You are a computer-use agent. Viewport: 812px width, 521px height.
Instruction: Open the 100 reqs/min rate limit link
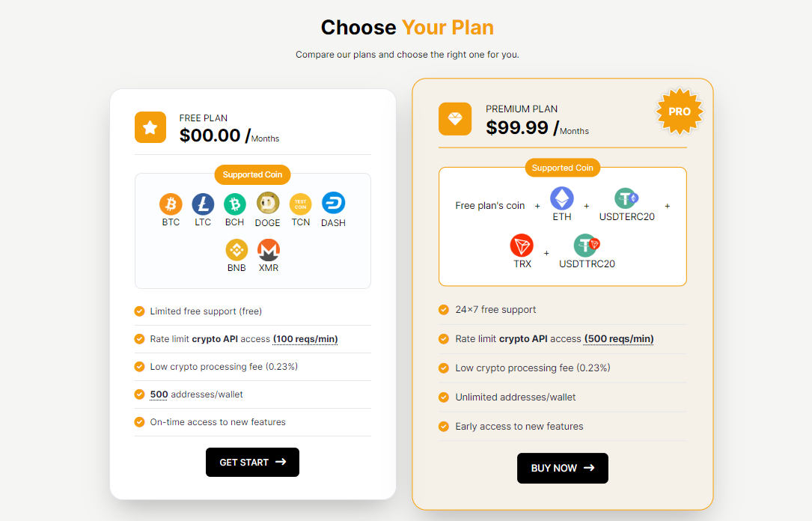[305, 338]
